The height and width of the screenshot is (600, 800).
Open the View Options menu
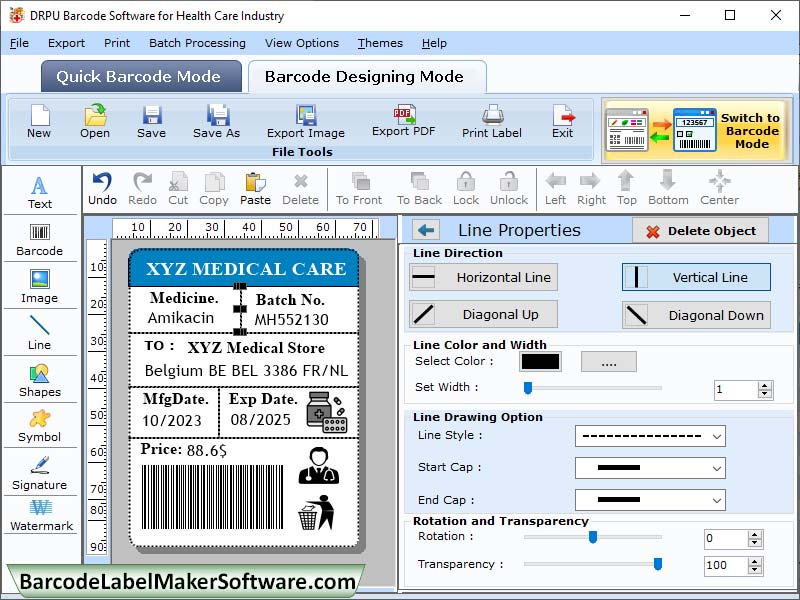click(x=302, y=43)
